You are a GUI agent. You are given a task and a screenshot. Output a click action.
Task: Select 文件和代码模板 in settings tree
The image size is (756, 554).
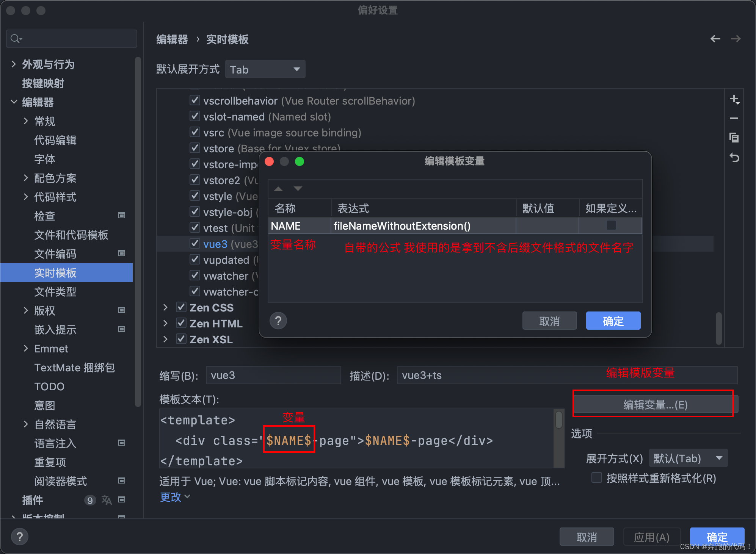tap(71, 235)
